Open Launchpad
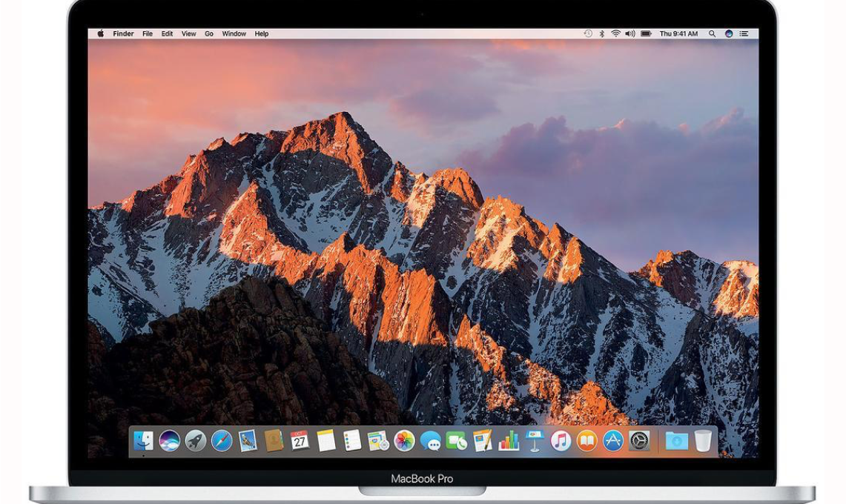This screenshot has height=504, width=846. coord(194,441)
